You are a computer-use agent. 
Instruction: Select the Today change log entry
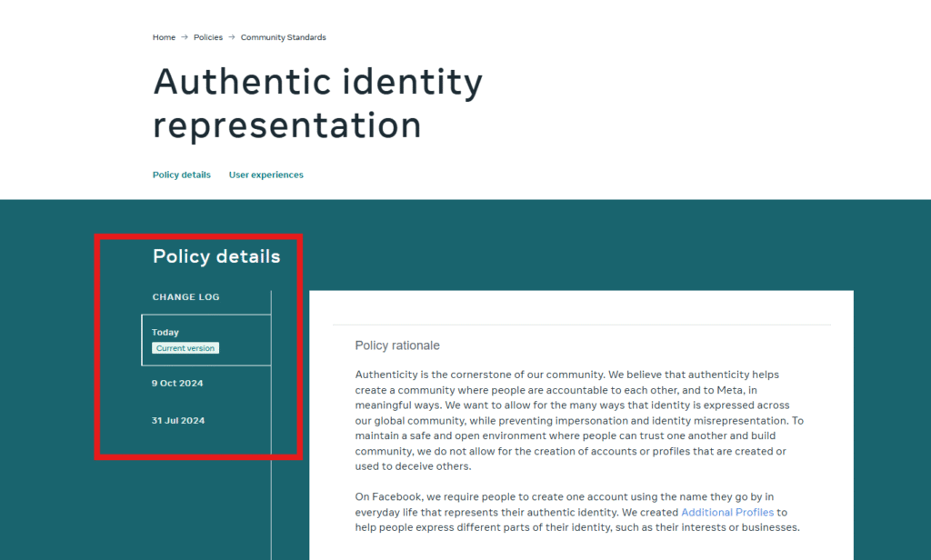(165, 333)
